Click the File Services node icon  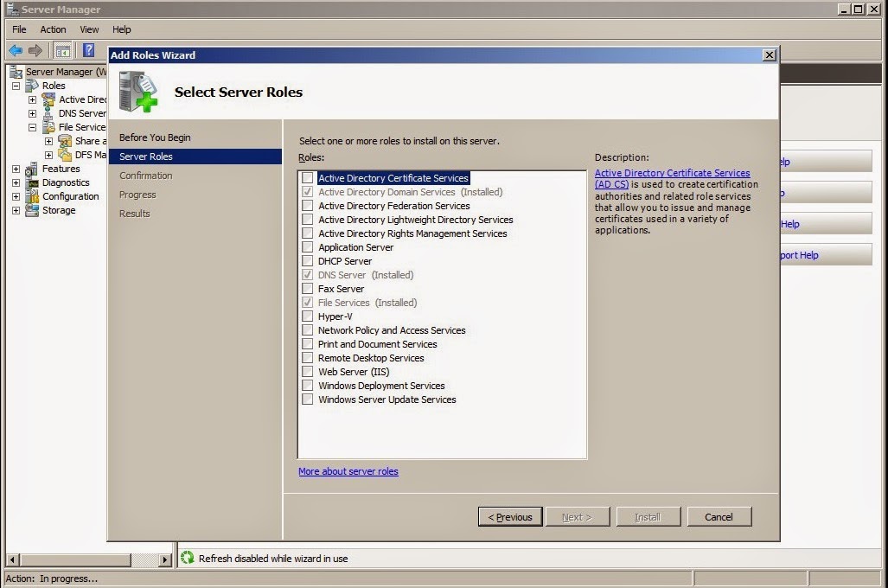(48, 127)
